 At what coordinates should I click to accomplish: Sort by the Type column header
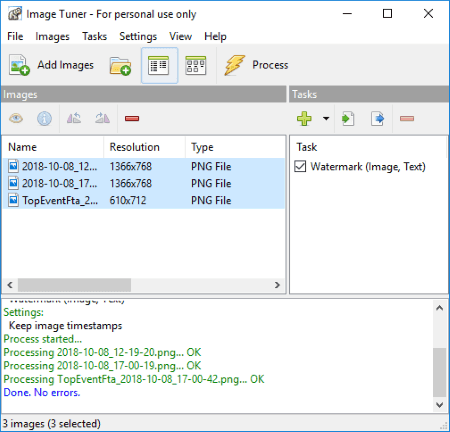(x=235, y=147)
